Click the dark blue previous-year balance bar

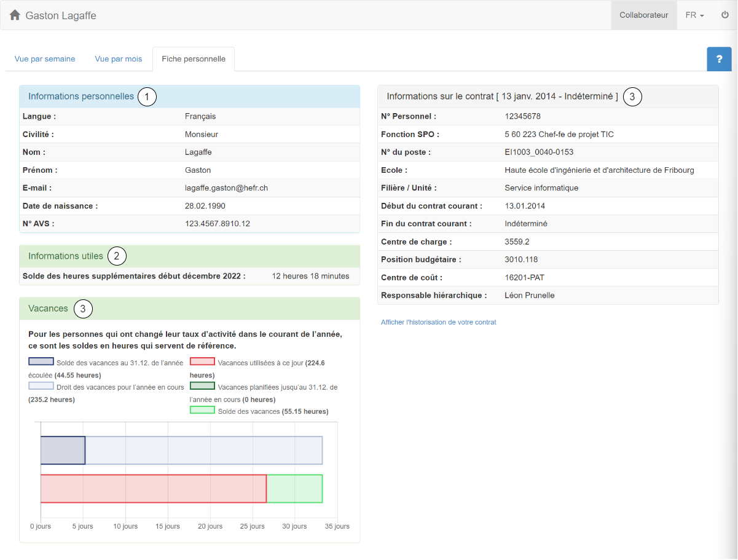[x=63, y=451]
